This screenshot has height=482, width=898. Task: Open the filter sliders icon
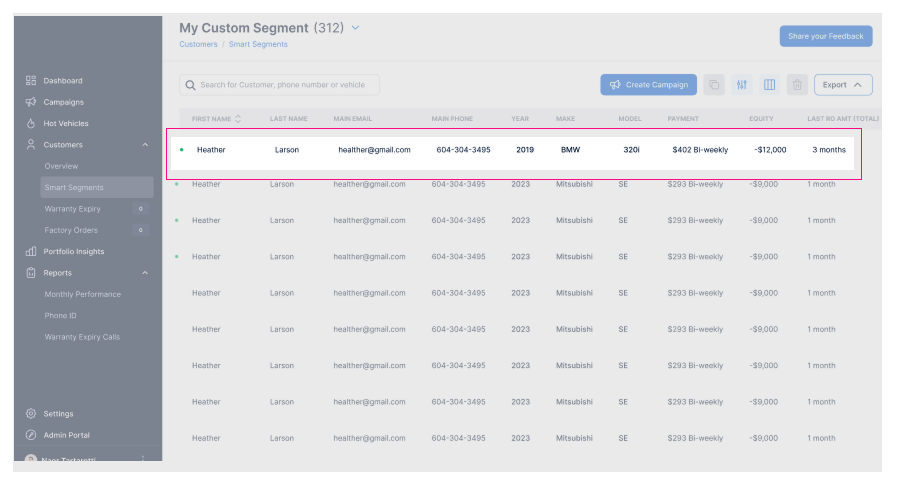click(741, 85)
